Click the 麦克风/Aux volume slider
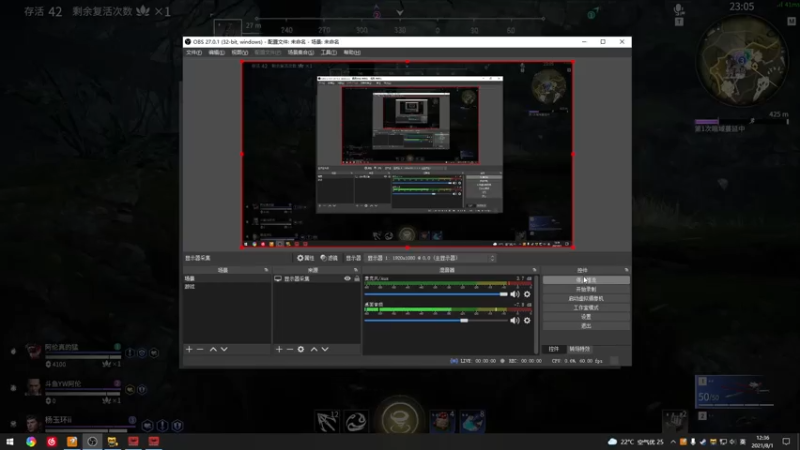The width and height of the screenshot is (800, 450). [436, 294]
